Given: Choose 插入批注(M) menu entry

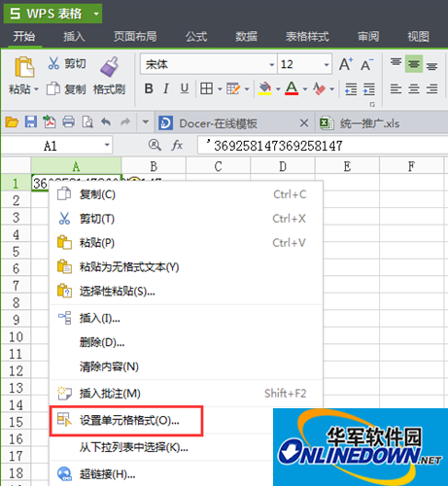Looking at the screenshot, I should pos(187,394).
